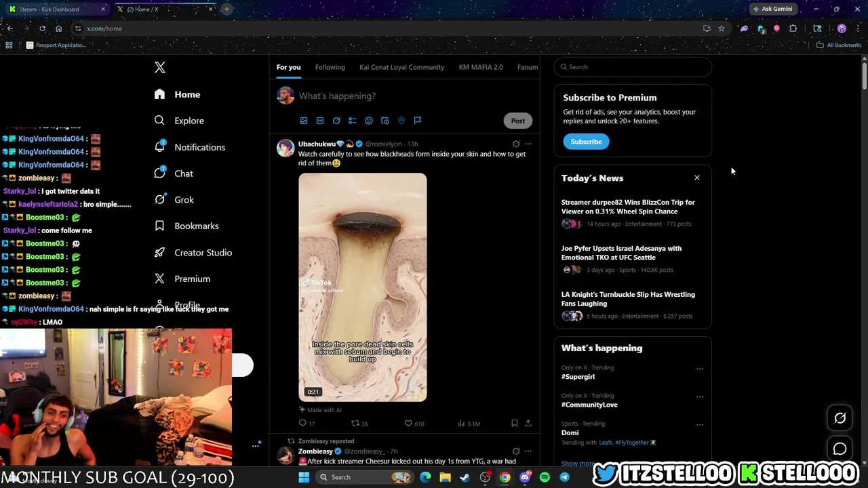
Task: Open Spotify from the taskbar
Action: click(545, 477)
